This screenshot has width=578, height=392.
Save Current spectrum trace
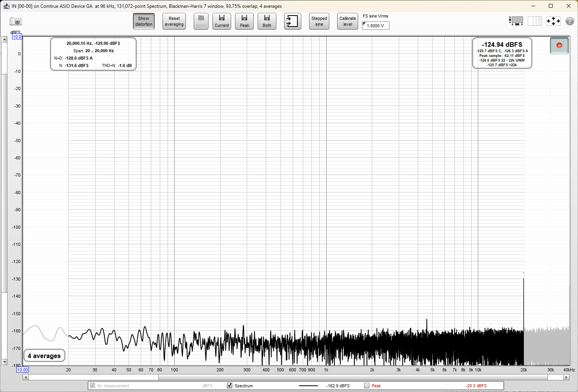click(222, 21)
